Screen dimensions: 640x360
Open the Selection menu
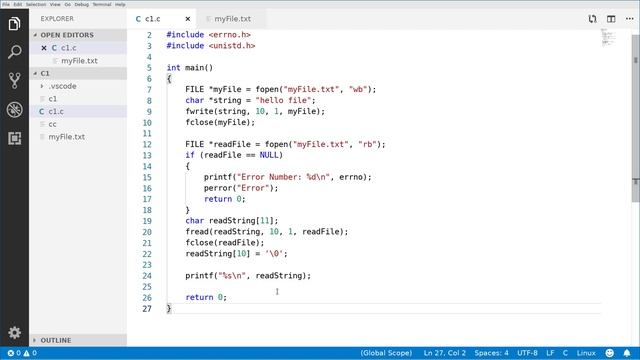[36, 4]
